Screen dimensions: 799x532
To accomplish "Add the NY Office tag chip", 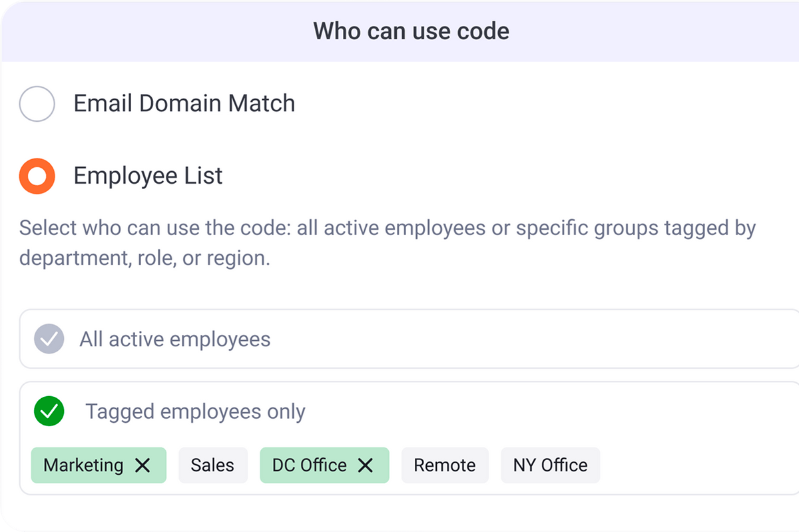I will pyautogui.click(x=550, y=465).
